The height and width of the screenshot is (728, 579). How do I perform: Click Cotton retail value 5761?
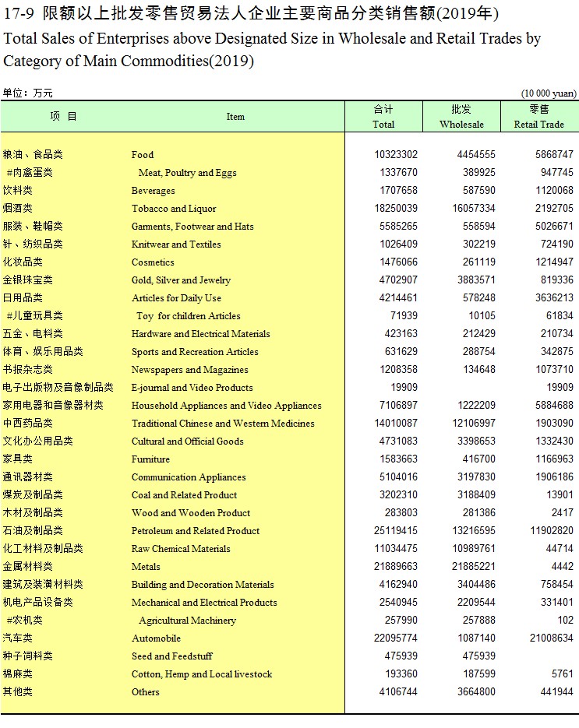563,674
